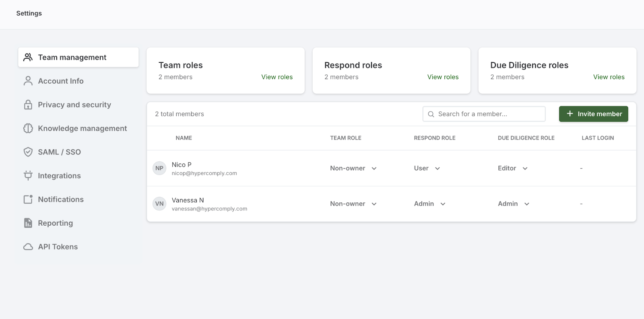Click the TEAM ROLE column header

[x=346, y=138]
